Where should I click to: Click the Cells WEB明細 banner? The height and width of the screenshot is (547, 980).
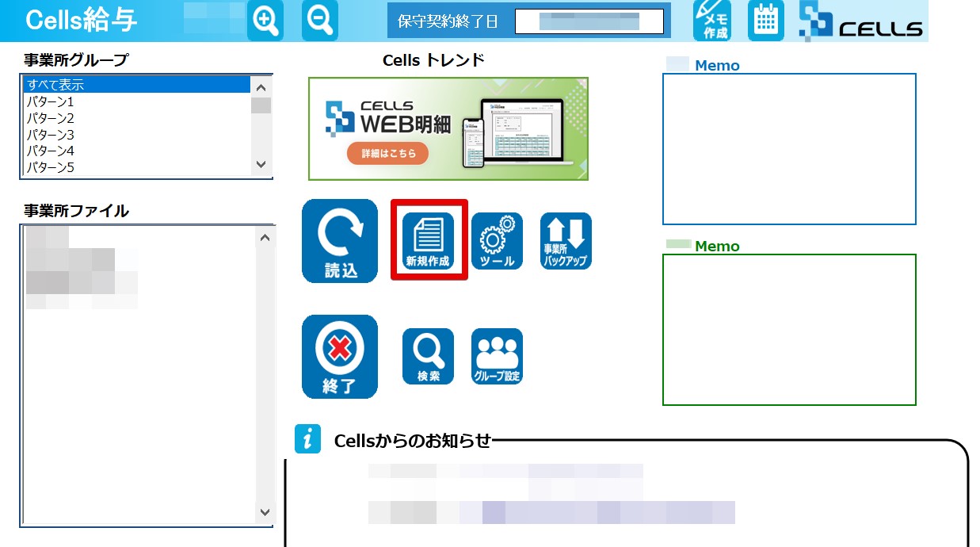coord(448,128)
